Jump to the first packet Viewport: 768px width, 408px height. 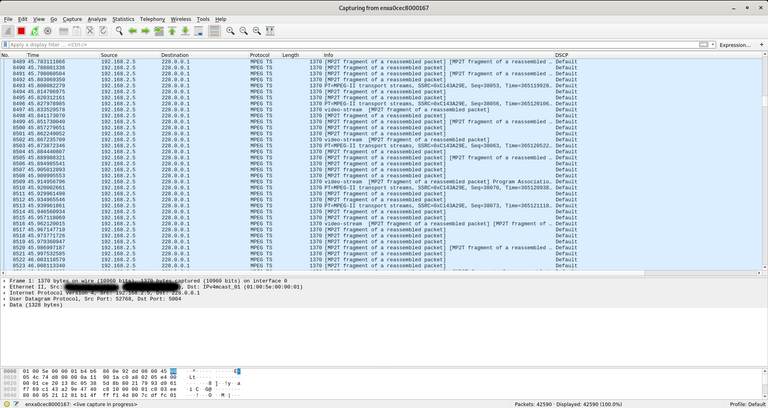[x=172, y=31]
